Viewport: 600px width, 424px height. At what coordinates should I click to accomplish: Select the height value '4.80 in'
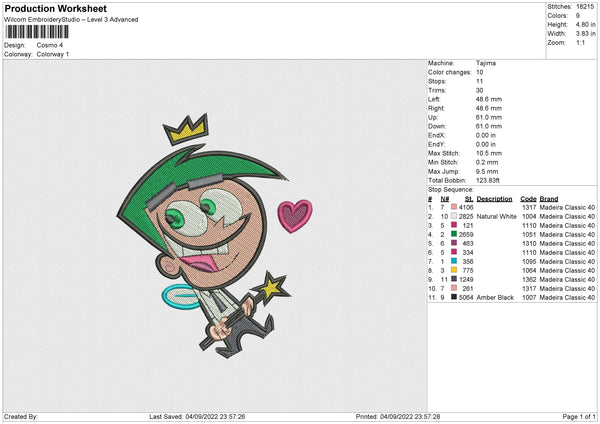[586, 24]
